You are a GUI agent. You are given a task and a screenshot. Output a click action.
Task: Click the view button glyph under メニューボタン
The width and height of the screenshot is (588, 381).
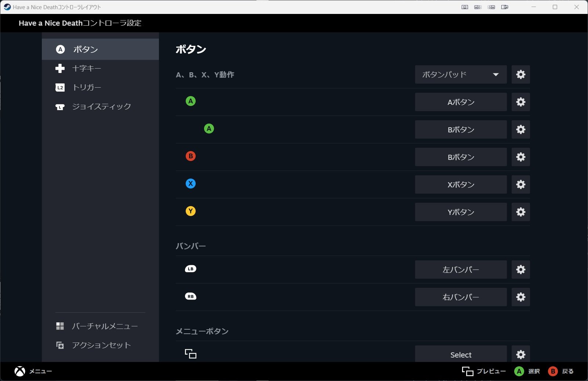190,354
